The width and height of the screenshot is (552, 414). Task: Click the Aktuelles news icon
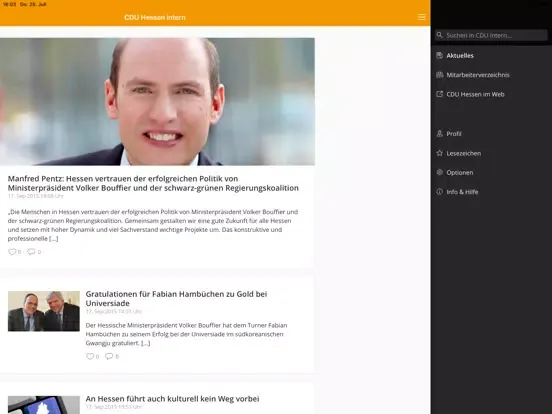pos(439,55)
